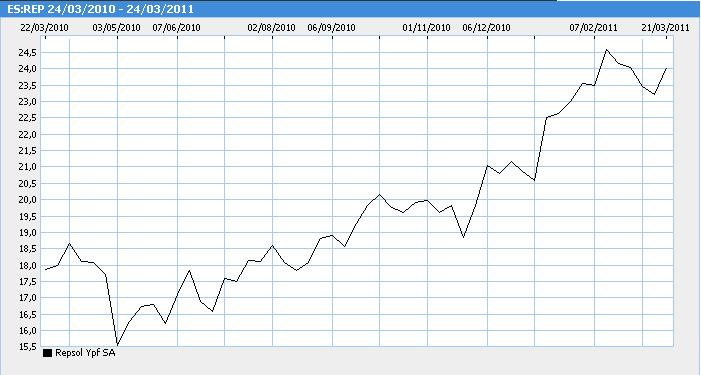Select the 21/03/2011 date label
The image size is (701, 375).
666,28
